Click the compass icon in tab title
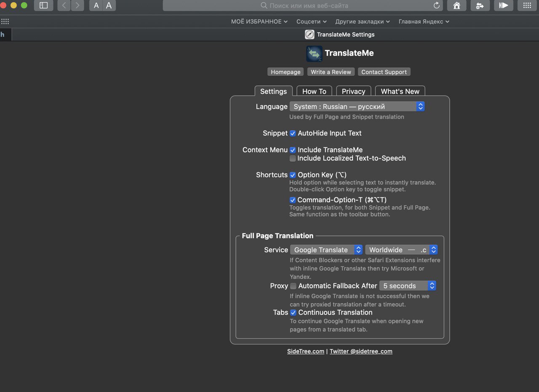 (x=310, y=34)
